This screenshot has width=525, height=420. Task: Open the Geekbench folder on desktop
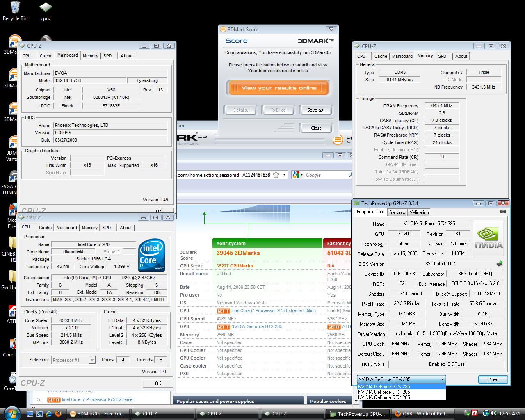pyautogui.click(x=9, y=279)
